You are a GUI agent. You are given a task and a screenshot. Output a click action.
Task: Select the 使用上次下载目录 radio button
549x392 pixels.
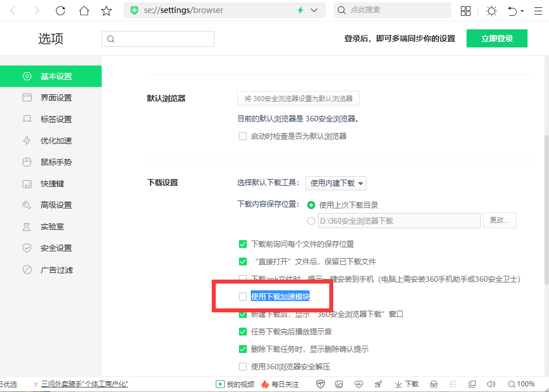pyautogui.click(x=311, y=205)
